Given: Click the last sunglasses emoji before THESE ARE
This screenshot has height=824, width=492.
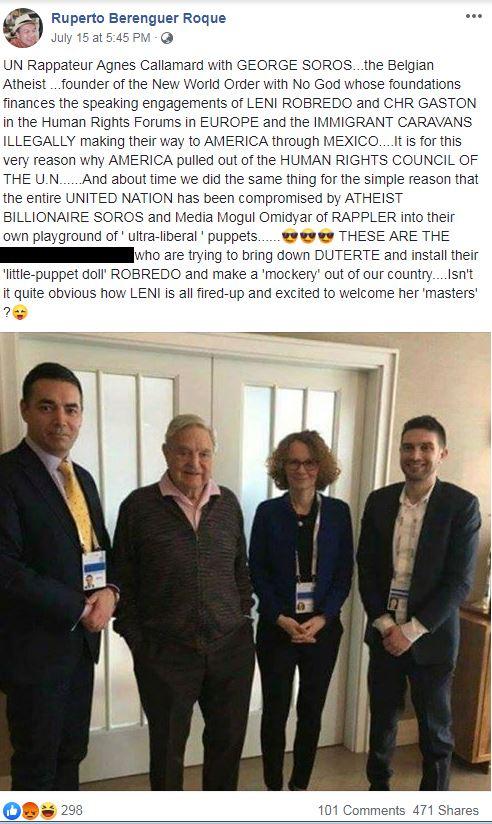Looking at the screenshot, I should 326,236.
